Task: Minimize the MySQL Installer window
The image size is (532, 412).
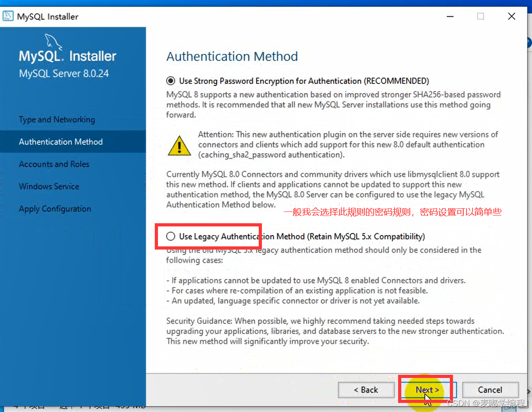Action: pyautogui.click(x=450, y=16)
